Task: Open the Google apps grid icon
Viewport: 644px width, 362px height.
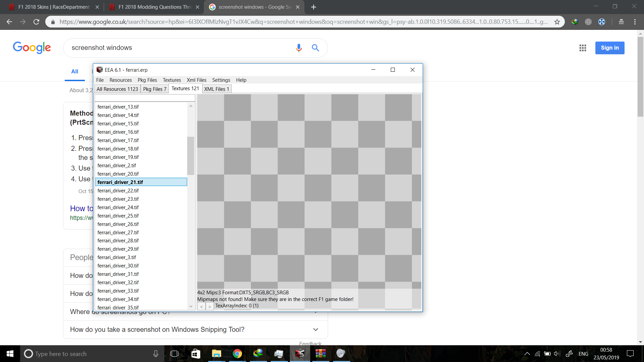Action: point(583,48)
